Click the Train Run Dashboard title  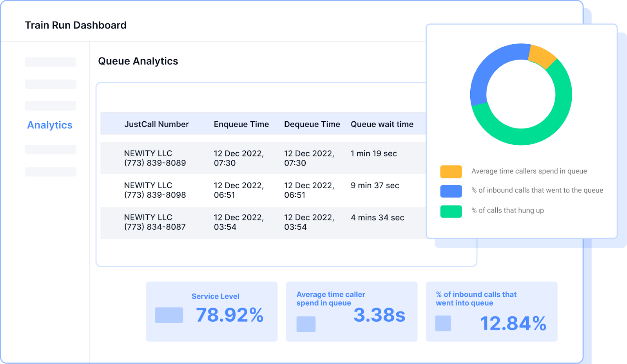pos(76,25)
